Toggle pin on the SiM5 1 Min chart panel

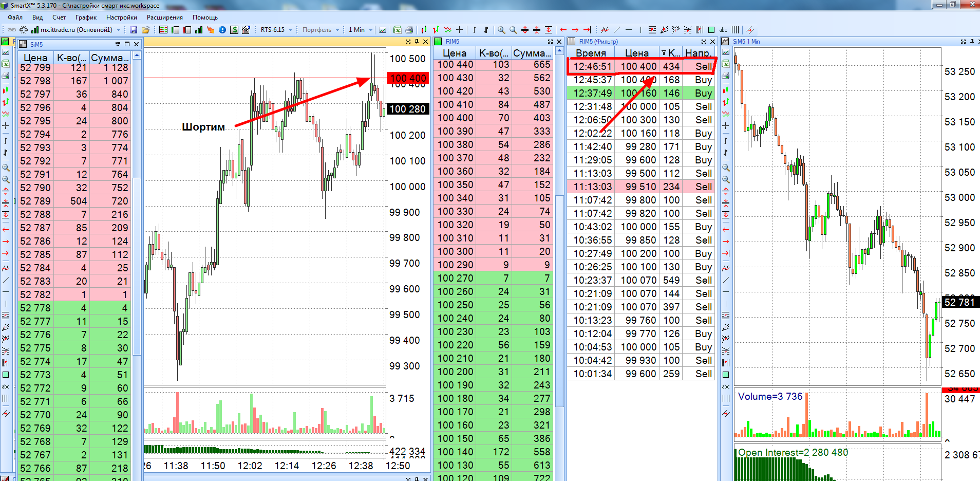point(972,42)
